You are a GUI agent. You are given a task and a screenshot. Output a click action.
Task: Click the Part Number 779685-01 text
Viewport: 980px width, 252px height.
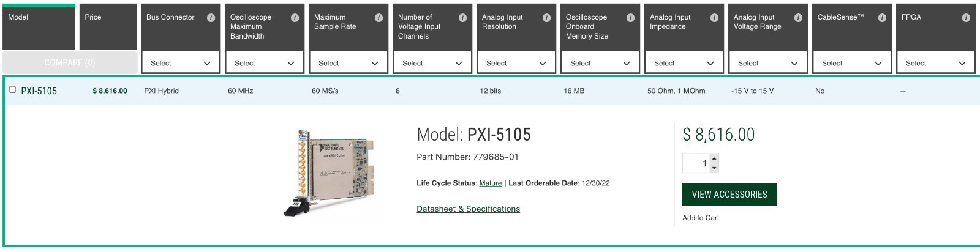tap(467, 157)
